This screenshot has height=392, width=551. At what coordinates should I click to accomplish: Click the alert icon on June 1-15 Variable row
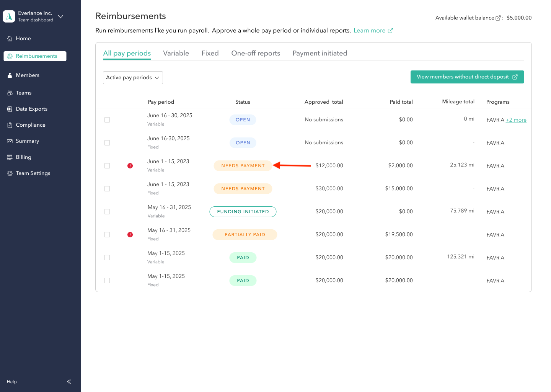130,165
